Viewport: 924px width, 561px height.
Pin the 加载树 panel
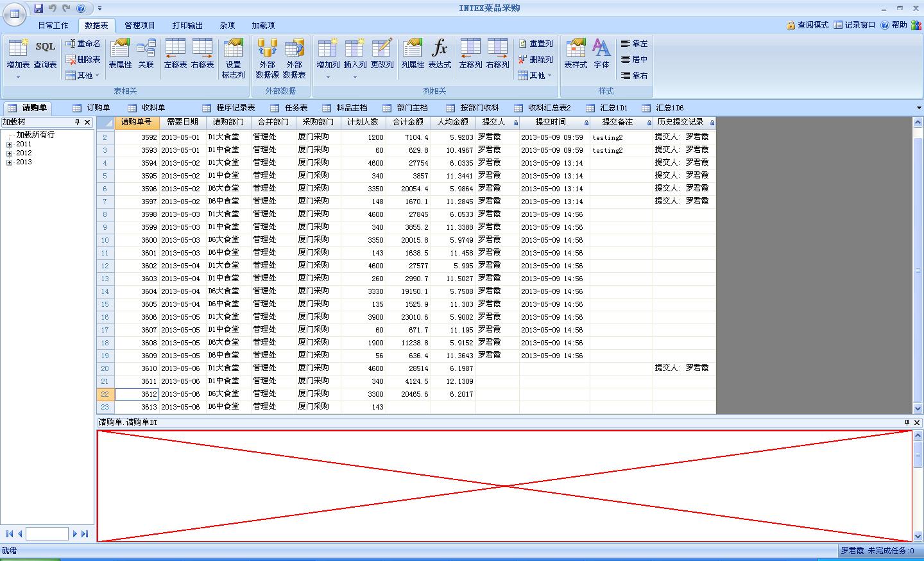coord(77,122)
